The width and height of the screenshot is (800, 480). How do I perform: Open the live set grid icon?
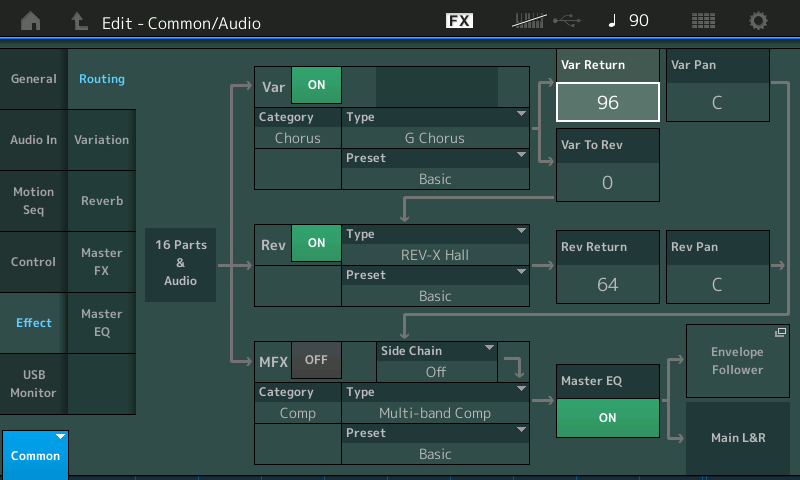[703, 20]
